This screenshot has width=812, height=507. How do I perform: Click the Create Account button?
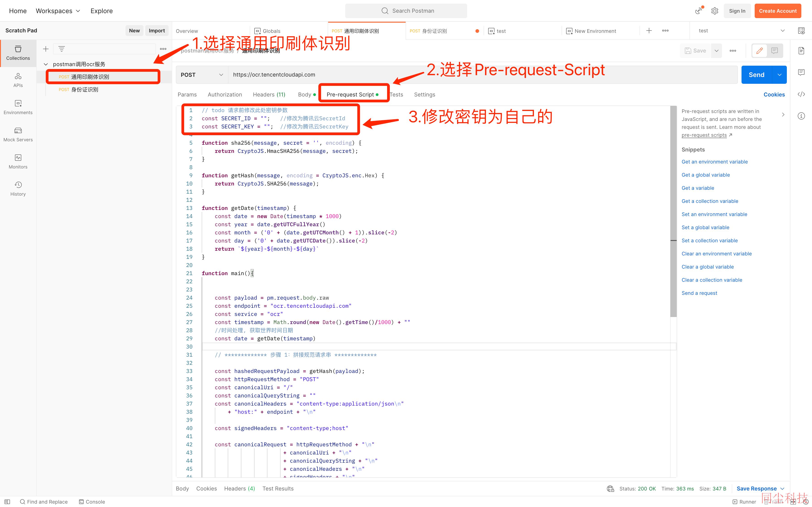tap(778, 11)
